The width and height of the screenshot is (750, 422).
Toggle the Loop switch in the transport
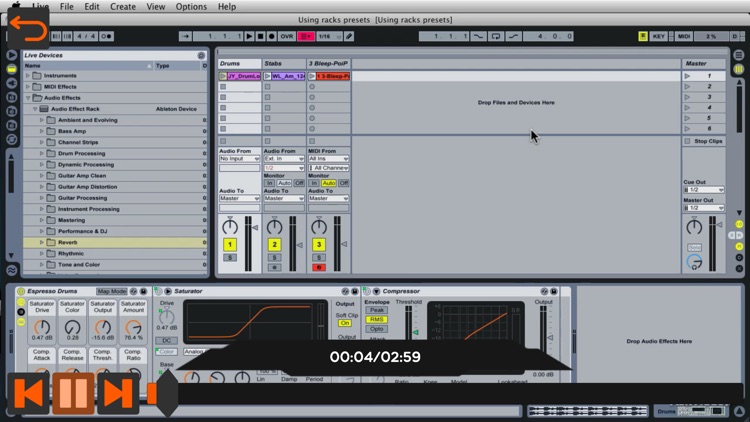[x=496, y=36]
